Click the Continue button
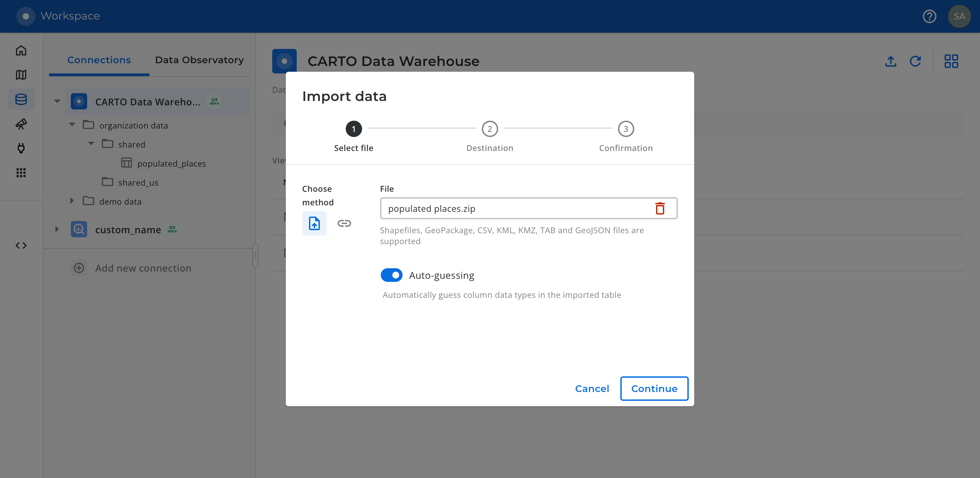980x478 pixels. click(x=654, y=388)
